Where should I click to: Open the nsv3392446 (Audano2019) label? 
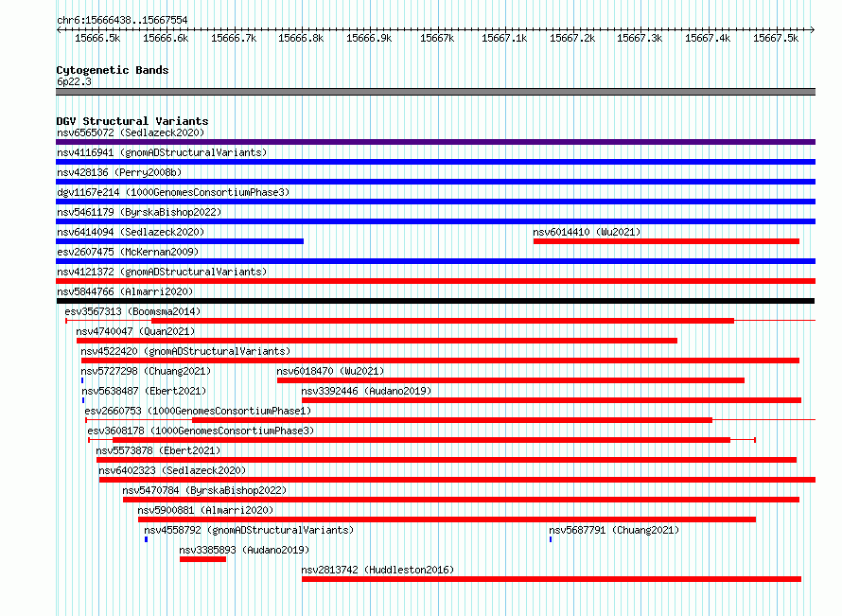coord(366,391)
